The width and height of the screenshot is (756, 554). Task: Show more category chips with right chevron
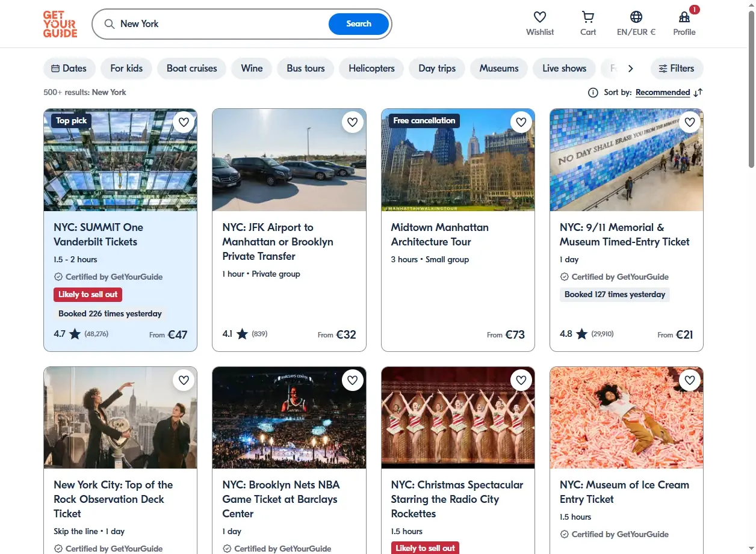tap(630, 69)
